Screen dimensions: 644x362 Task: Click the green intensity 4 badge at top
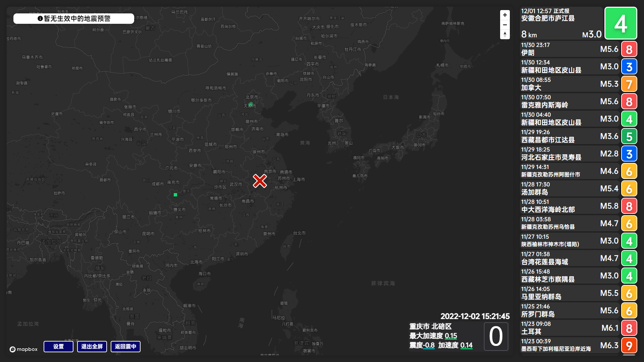621,23
